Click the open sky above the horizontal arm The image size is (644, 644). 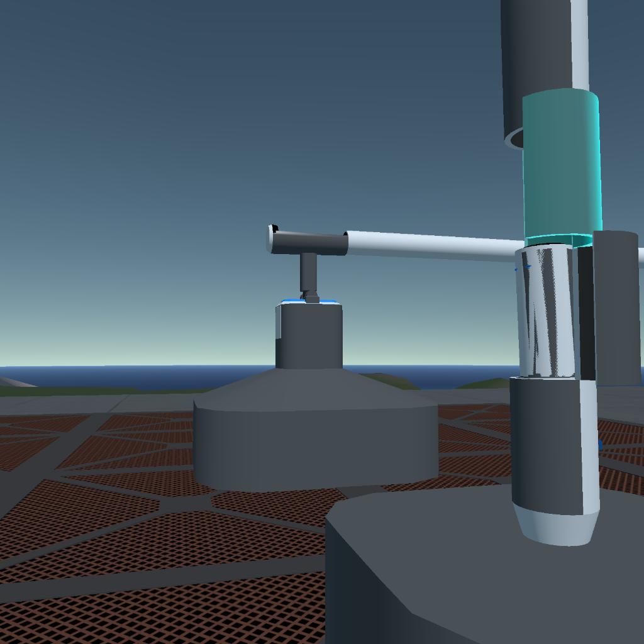[x=314, y=126]
